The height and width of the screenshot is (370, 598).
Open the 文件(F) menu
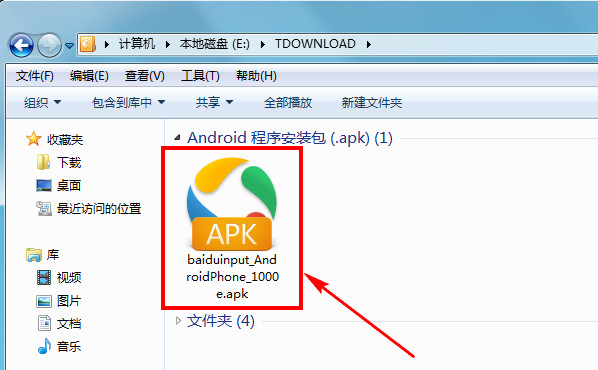click(35, 76)
